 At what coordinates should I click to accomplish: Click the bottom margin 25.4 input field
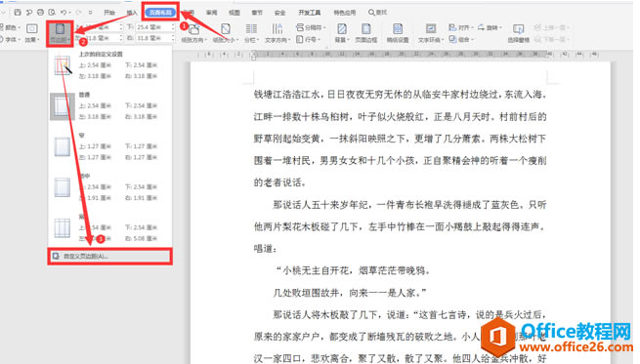(154, 27)
